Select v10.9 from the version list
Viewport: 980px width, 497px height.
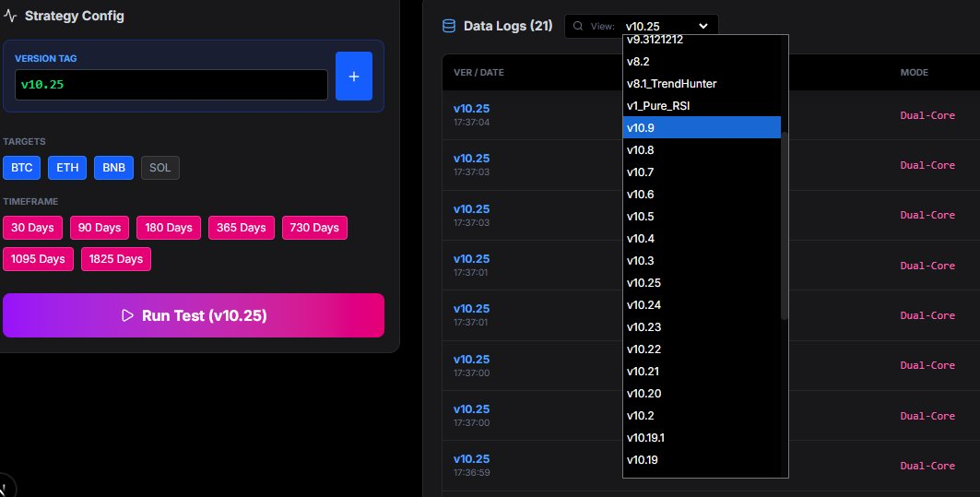pos(640,127)
